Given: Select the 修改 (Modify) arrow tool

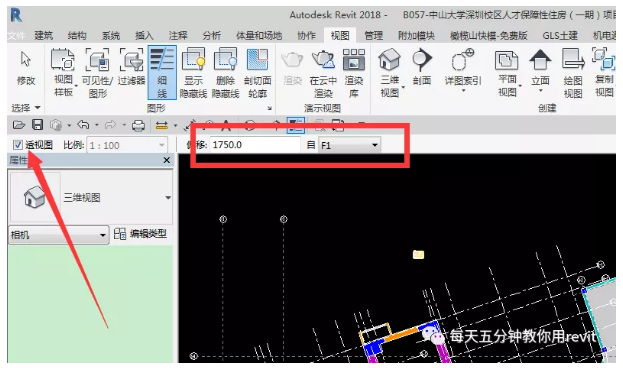Looking at the screenshot, I should [26, 68].
